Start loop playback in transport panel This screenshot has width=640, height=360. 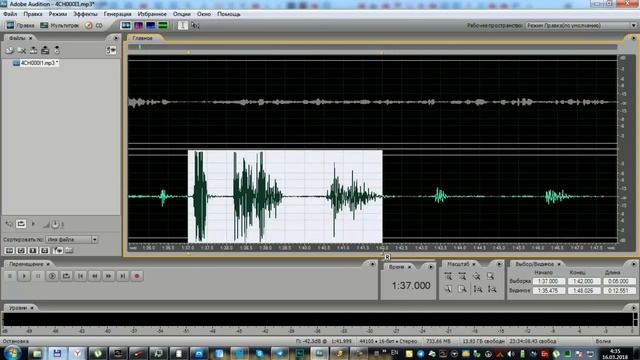coord(66,276)
